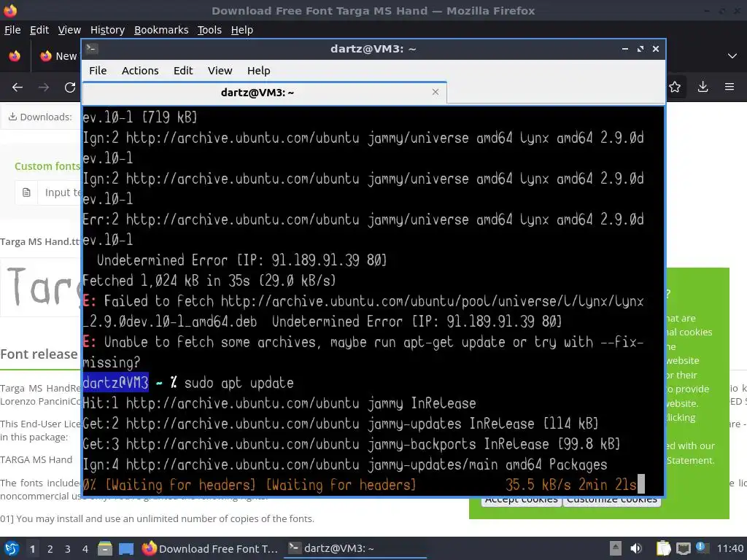Click the Targa MS Hand.ttf filename
The width and height of the screenshot is (747, 560).
[41, 242]
